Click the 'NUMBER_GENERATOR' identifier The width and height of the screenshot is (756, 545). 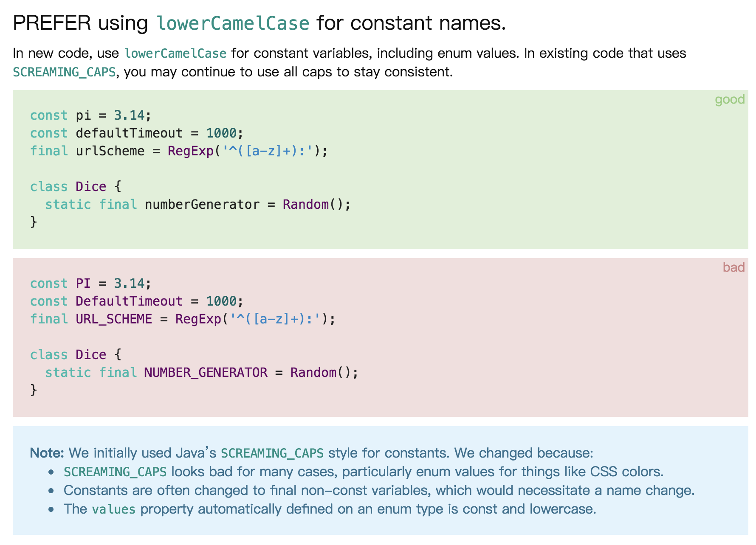tap(206, 373)
